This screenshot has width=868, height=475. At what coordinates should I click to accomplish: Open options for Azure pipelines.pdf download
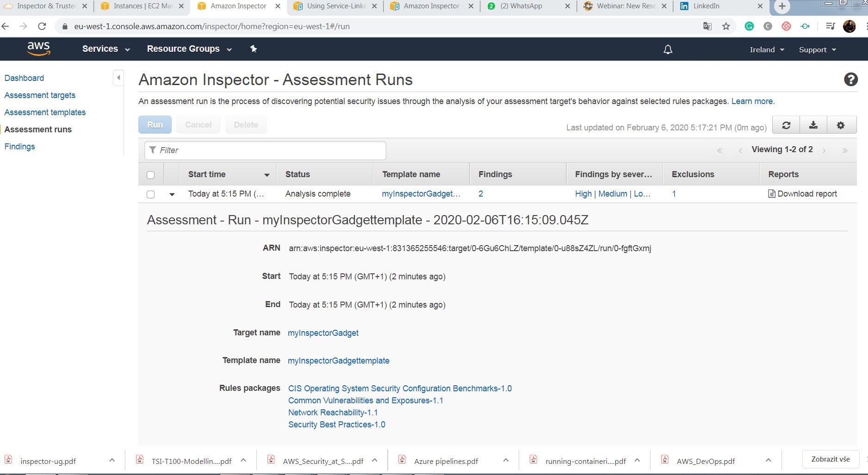506,460
